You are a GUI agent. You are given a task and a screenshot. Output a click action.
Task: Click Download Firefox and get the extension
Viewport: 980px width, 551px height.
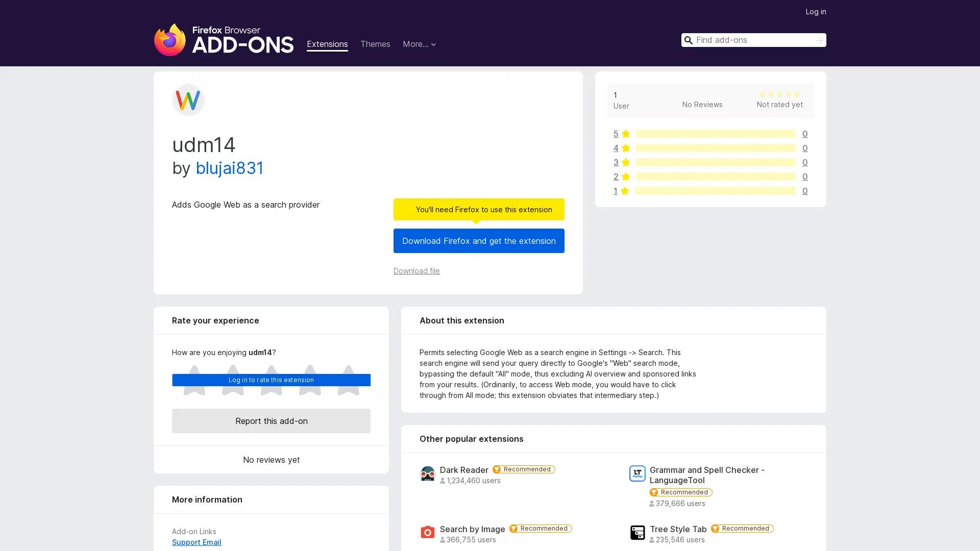(478, 240)
